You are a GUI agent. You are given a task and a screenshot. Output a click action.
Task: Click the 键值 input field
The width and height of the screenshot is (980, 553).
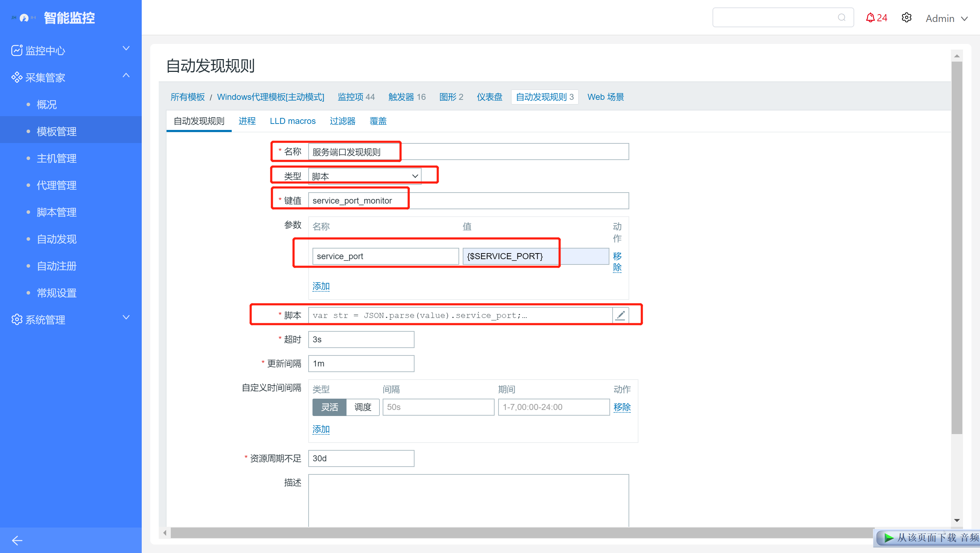pos(469,200)
